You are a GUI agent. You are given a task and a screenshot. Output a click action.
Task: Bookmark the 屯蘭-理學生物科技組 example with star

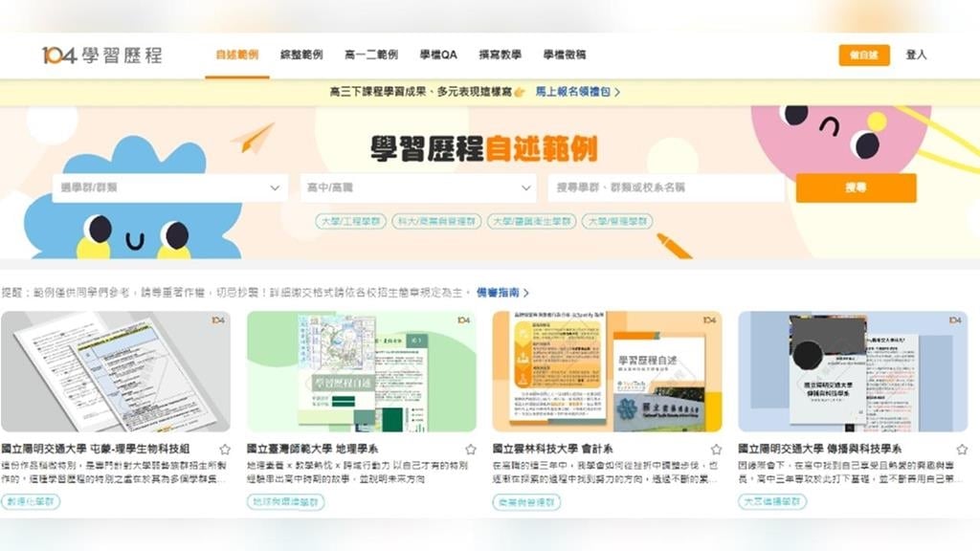click(225, 449)
